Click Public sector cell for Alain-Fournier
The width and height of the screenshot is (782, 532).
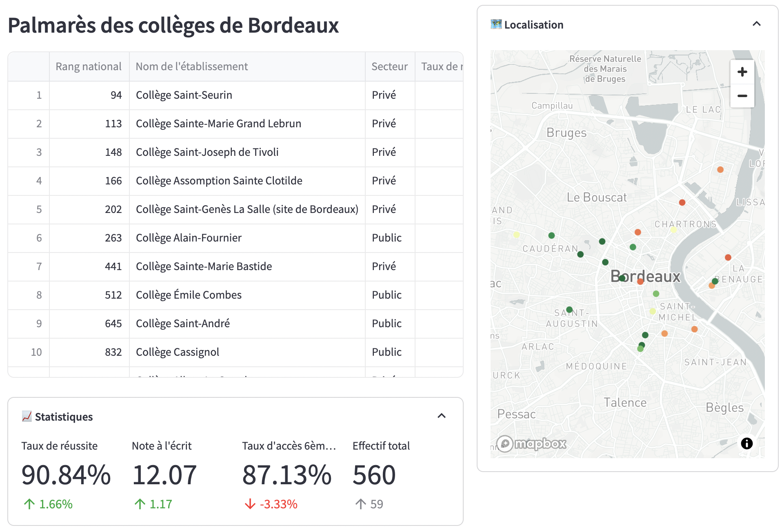(390, 238)
